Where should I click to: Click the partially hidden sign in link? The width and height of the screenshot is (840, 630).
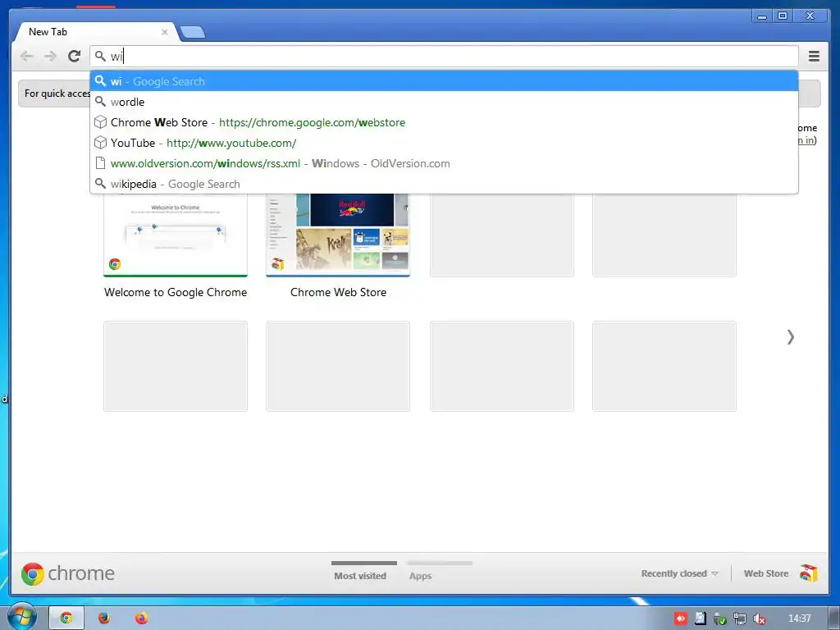coord(807,140)
